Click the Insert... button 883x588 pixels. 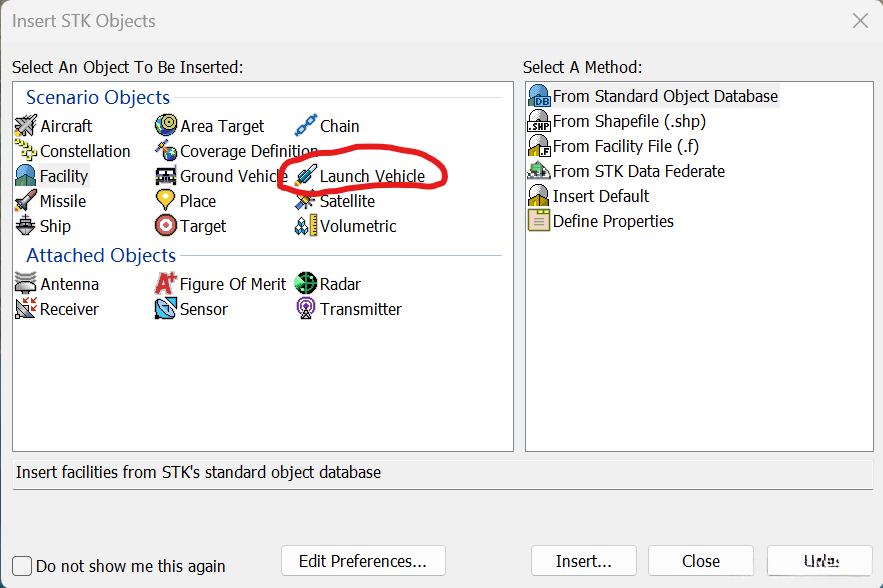click(x=583, y=561)
